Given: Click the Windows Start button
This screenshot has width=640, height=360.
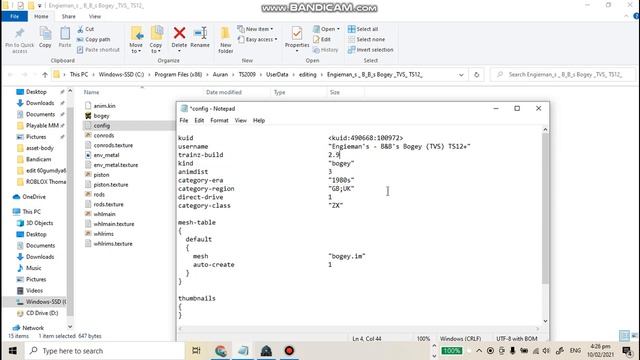Looking at the screenshot, I should click(x=13, y=351).
